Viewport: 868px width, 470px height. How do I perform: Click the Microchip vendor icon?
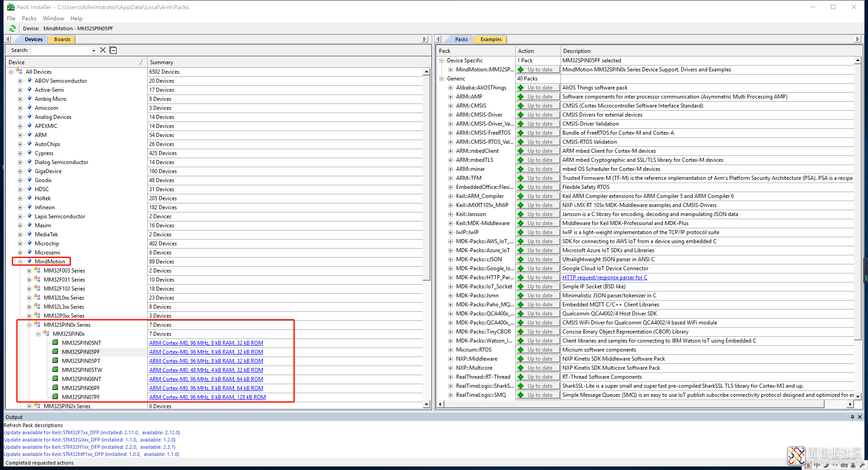click(x=29, y=243)
